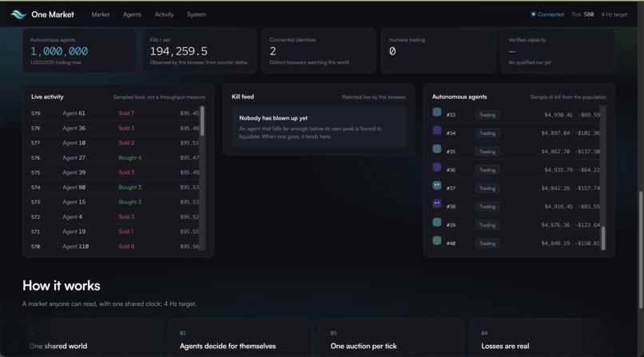
Task: Click agent #38 avatar icon
Action: click(437, 204)
